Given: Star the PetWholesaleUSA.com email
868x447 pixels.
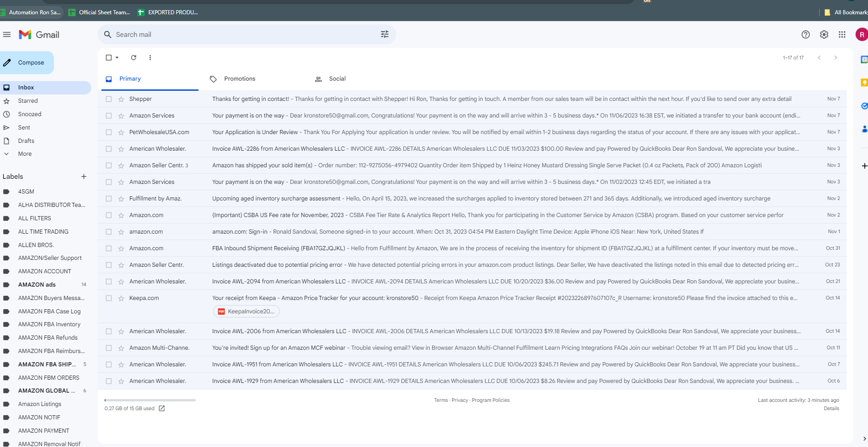Looking at the screenshot, I should pos(121,132).
